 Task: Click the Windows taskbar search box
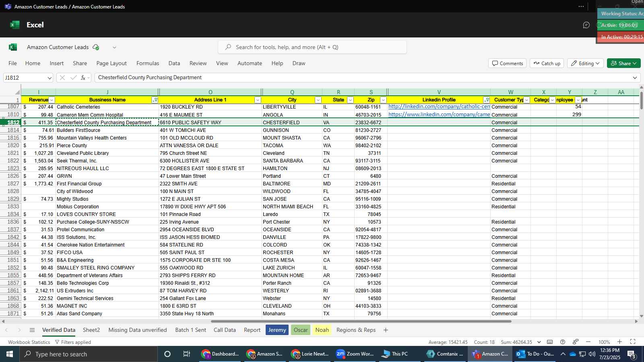[89, 354]
